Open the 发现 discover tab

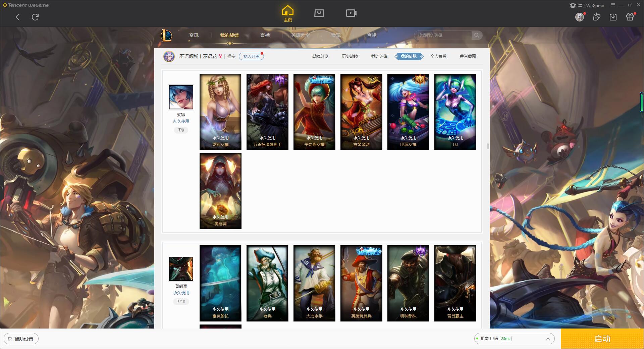336,35
